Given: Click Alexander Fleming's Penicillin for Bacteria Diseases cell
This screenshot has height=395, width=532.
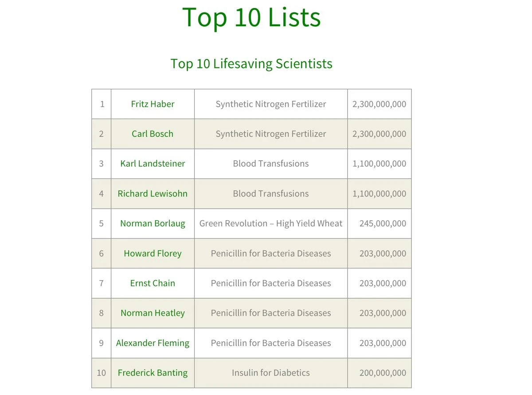Looking at the screenshot, I should (271, 343).
